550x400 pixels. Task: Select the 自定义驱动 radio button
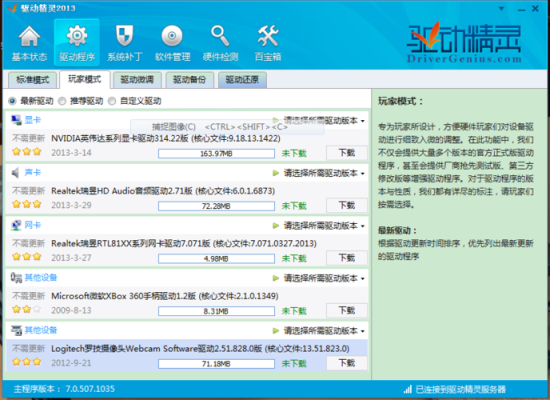click(112, 101)
